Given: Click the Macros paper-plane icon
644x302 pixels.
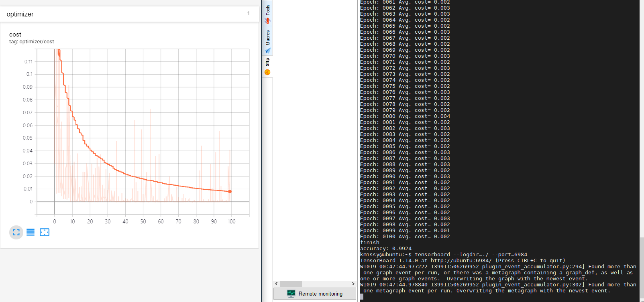Looking at the screenshot, I should 268,51.
